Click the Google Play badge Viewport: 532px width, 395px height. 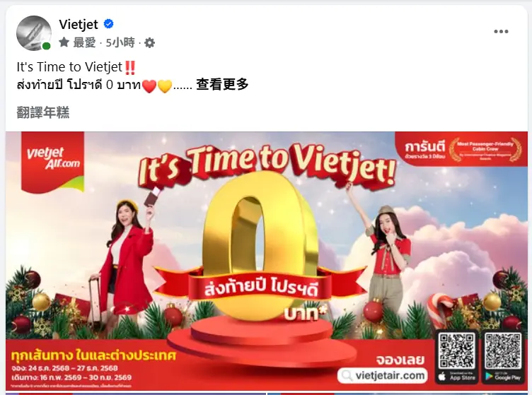tap(503, 377)
